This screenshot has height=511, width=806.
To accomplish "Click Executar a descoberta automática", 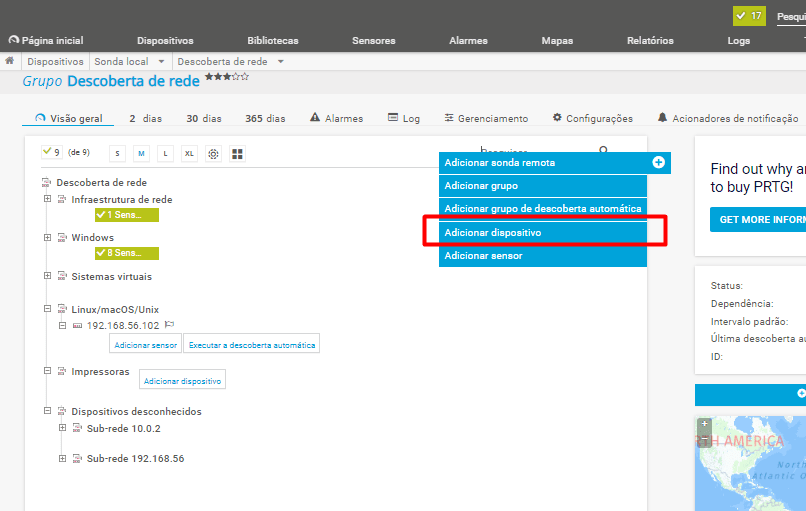I will (x=252, y=345).
